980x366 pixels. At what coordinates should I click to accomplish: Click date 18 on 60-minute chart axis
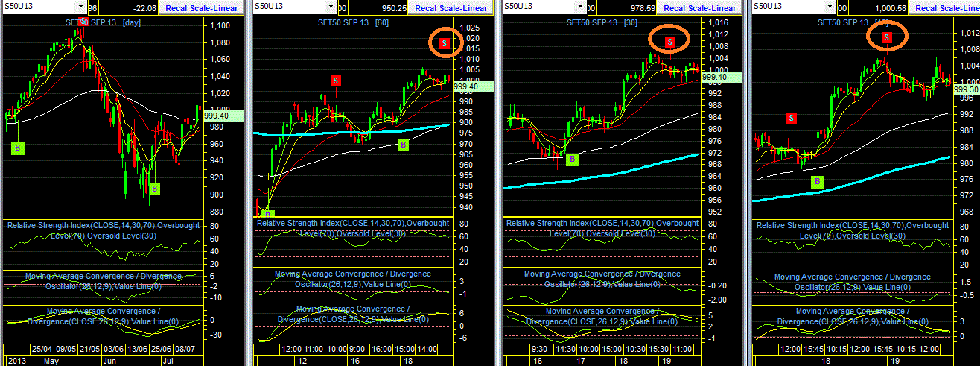(409, 359)
